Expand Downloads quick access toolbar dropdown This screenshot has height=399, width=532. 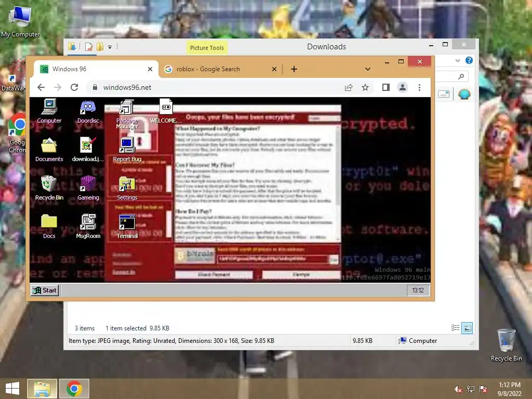pos(110,47)
